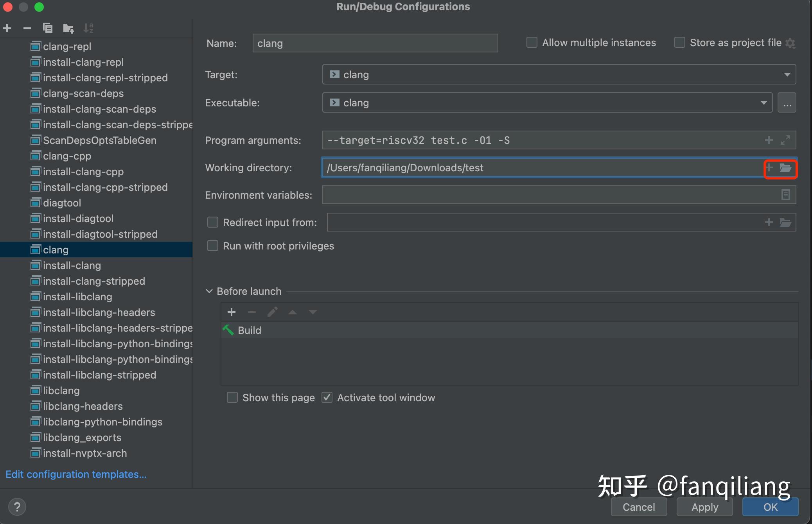Select install-clang configuration in list

(72, 266)
